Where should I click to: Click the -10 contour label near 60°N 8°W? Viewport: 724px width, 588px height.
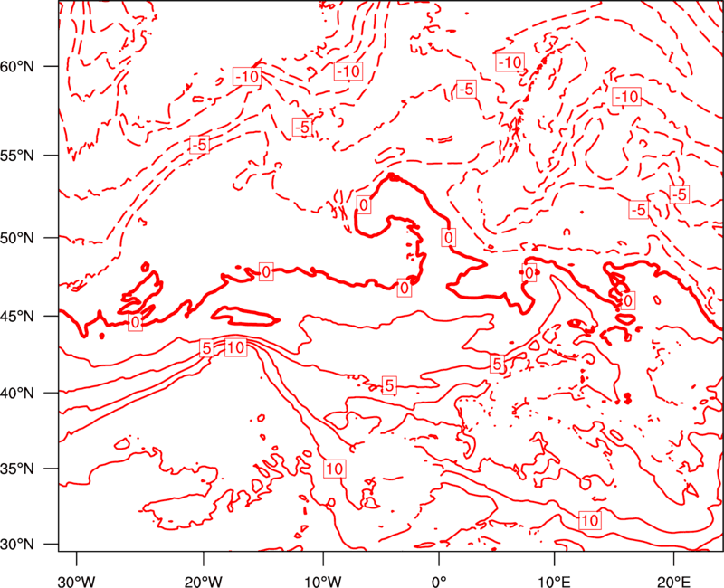348,71
